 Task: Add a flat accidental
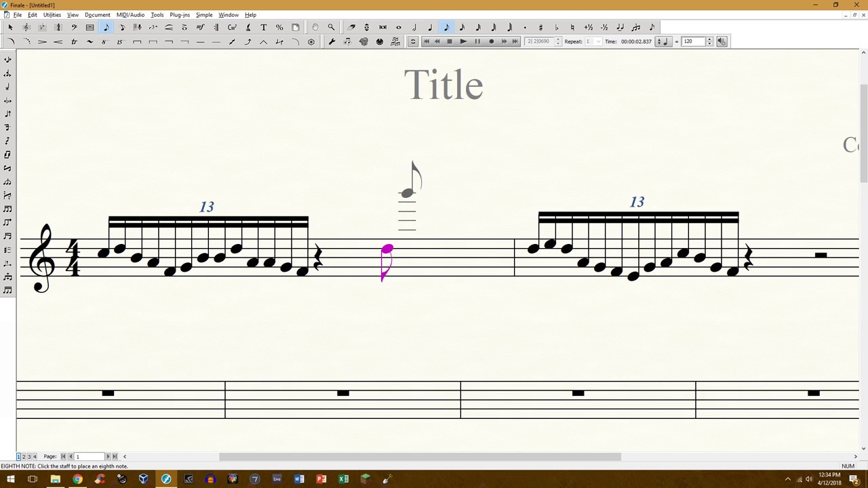[x=557, y=27]
